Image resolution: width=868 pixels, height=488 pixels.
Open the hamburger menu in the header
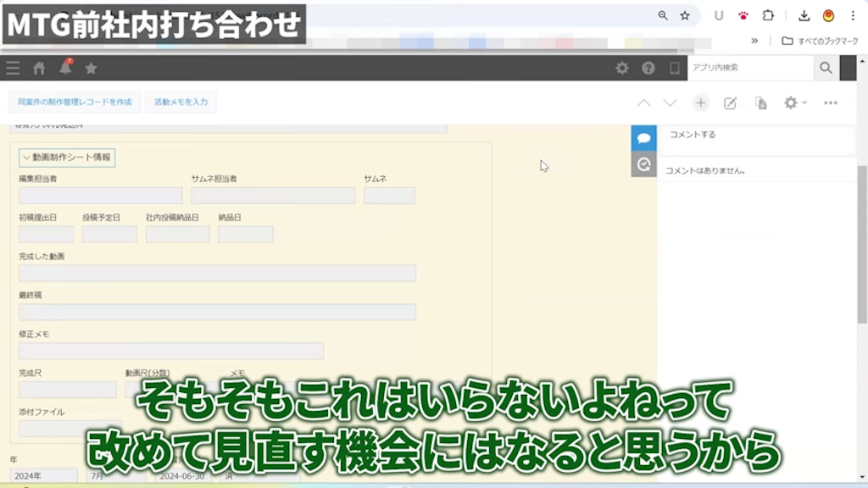coord(12,69)
